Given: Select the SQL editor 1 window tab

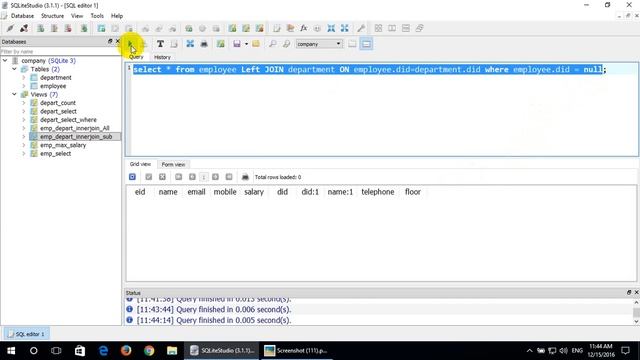Looking at the screenshot, I should (x=27, y=334).
